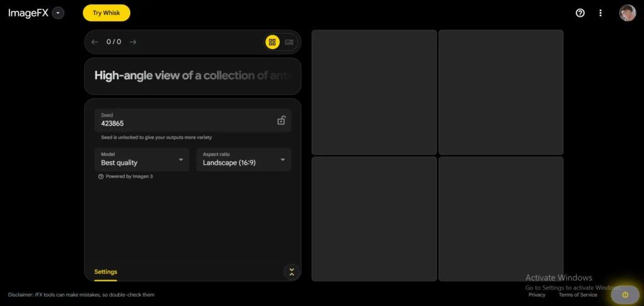
Task: Select the Settings tab
Action: (106, 272)
